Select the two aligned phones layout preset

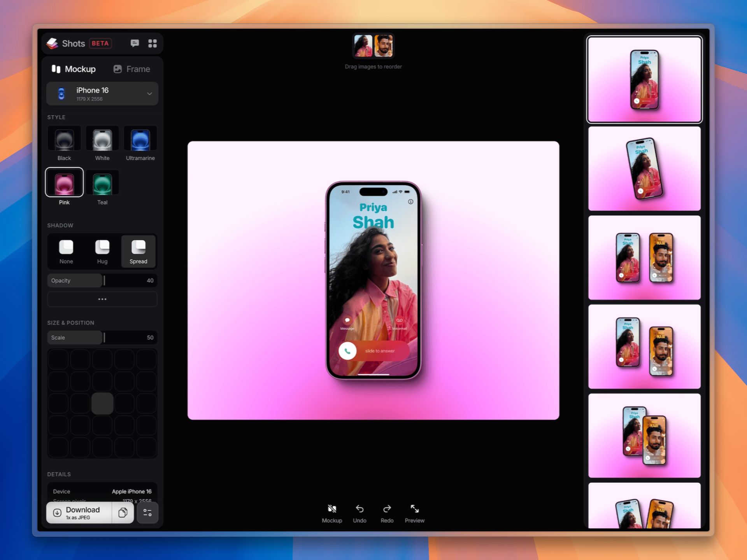[644, 257]
